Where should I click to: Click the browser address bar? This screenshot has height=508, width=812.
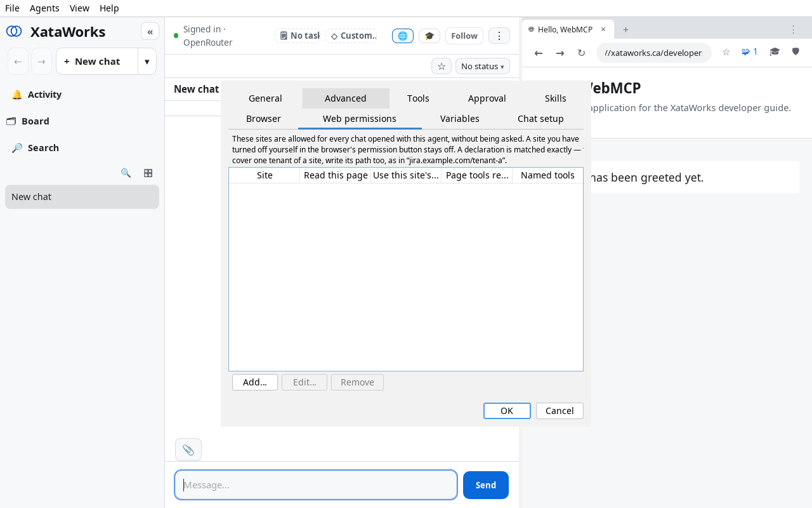tap(654, 53)
